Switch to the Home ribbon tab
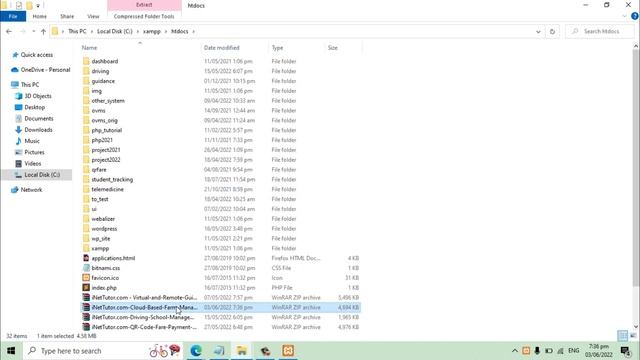The image size is (640, 360). (40, 16)
